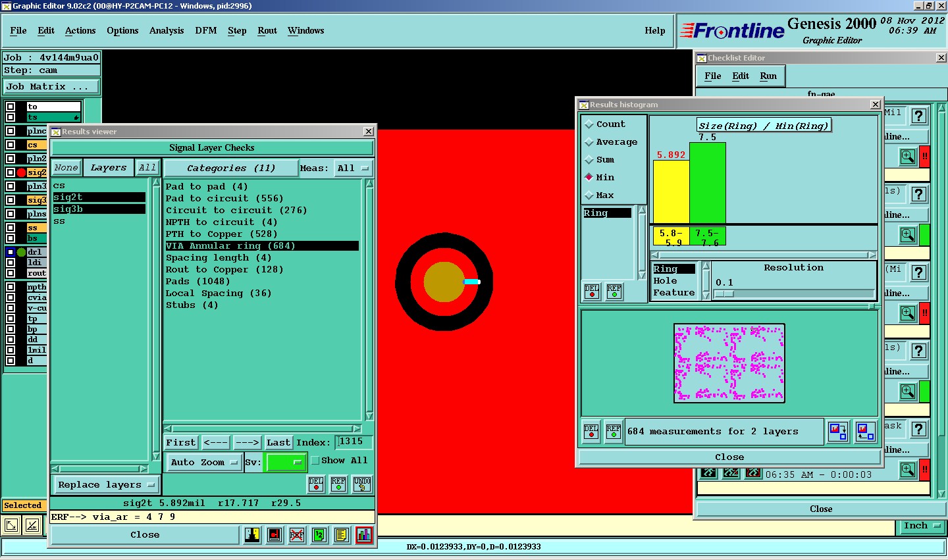Click the magenta panel thumbnail in histogram
The image size is (948, 560).
(x=729, y=363)
